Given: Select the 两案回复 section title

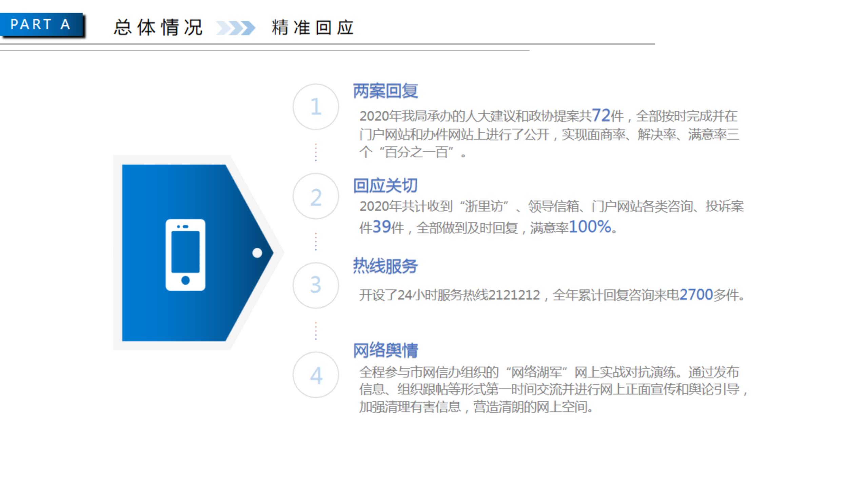Looking at the screenshot, I should [x=386, y=91].
